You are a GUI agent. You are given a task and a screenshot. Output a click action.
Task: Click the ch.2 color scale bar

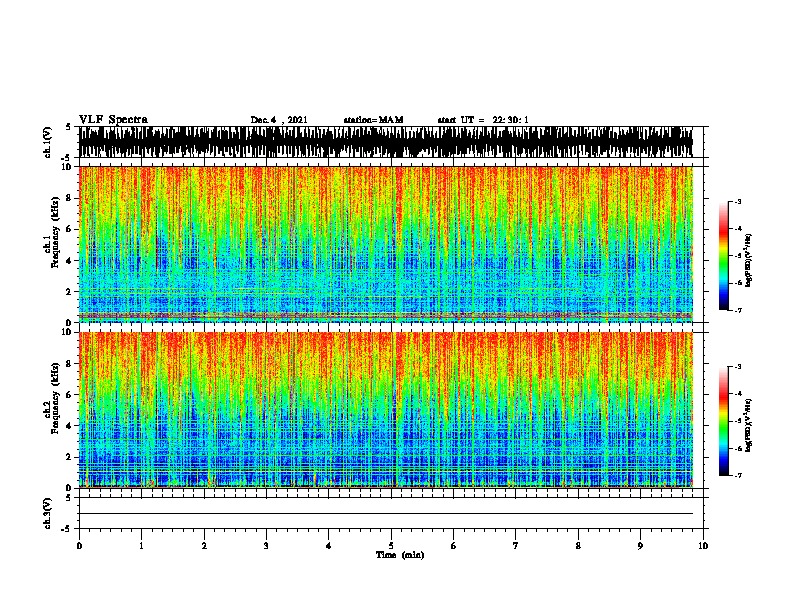coord(724,421)
